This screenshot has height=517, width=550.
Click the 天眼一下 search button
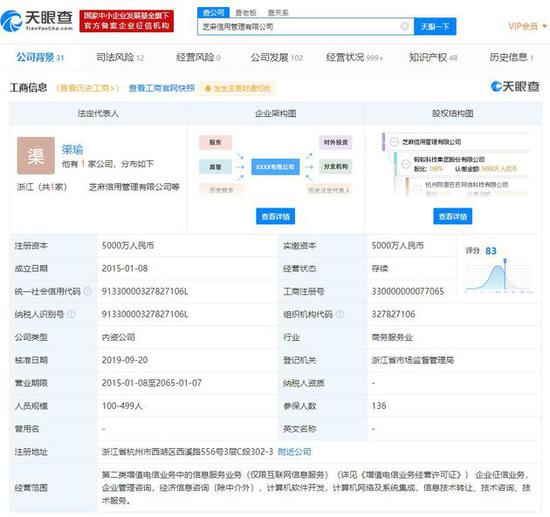click(435, 26)
